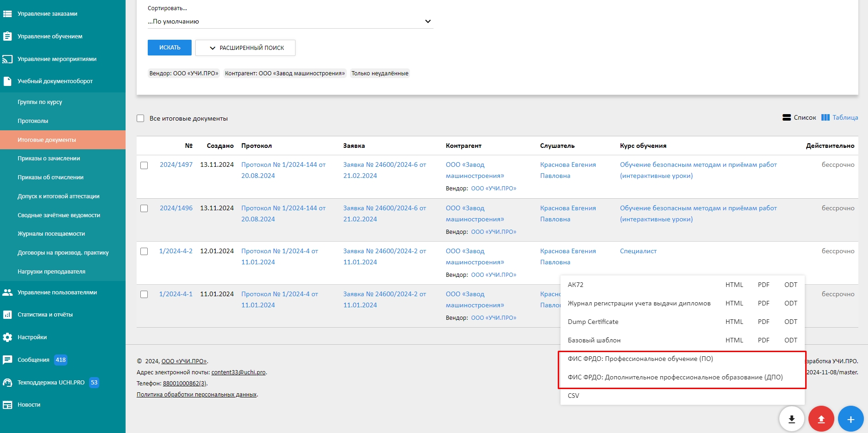This screenshot has height=433, width=868.
Task: Tick the 'Все итоговые документы' checkbox
Action: (x=140, y=118)
